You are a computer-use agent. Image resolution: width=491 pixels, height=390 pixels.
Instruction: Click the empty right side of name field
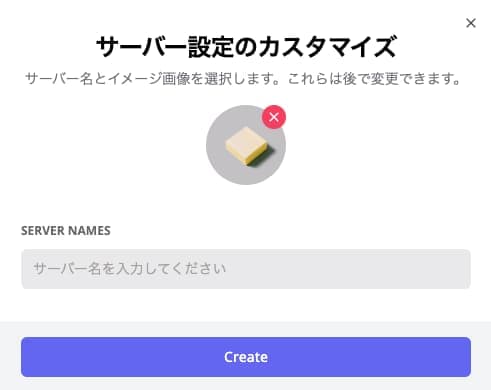point(350,269)
